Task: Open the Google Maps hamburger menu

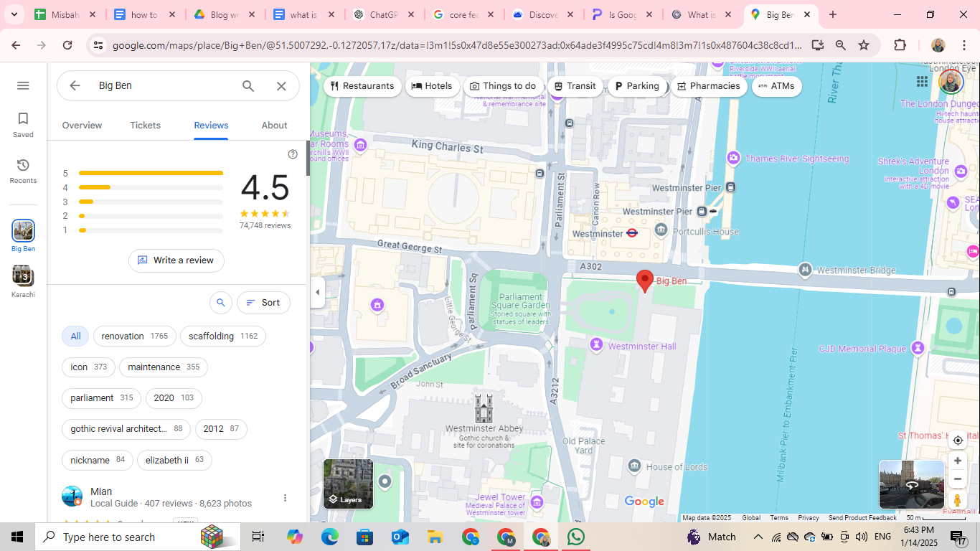Action: (x=23, y=86)
